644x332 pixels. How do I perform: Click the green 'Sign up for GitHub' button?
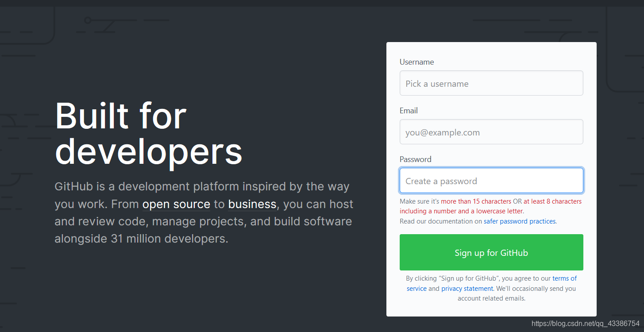(x=491, y=252)
